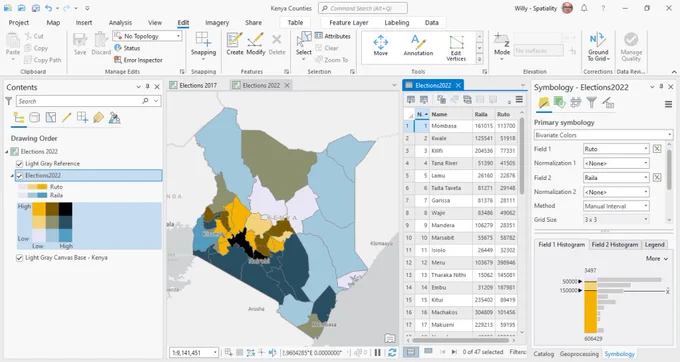Click the Name column header
The width and height of the screenshot is (680, 362).
pos(451,114)
